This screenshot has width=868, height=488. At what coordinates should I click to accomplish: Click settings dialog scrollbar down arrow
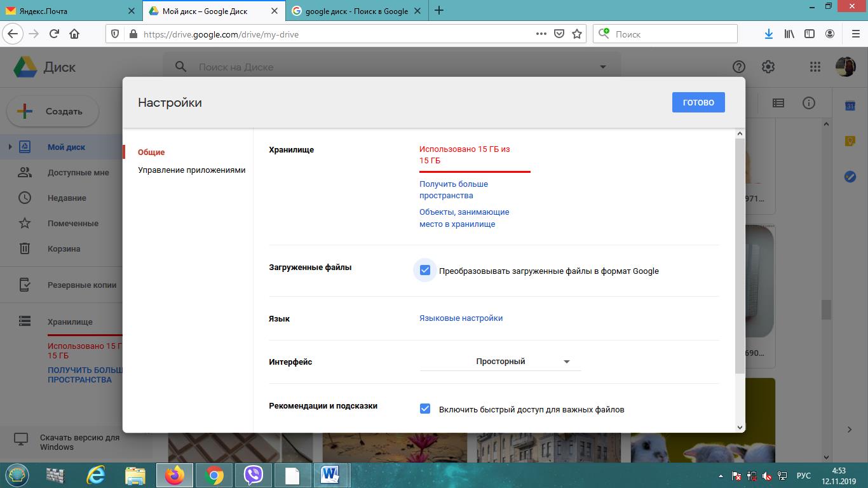pos(740,427)
